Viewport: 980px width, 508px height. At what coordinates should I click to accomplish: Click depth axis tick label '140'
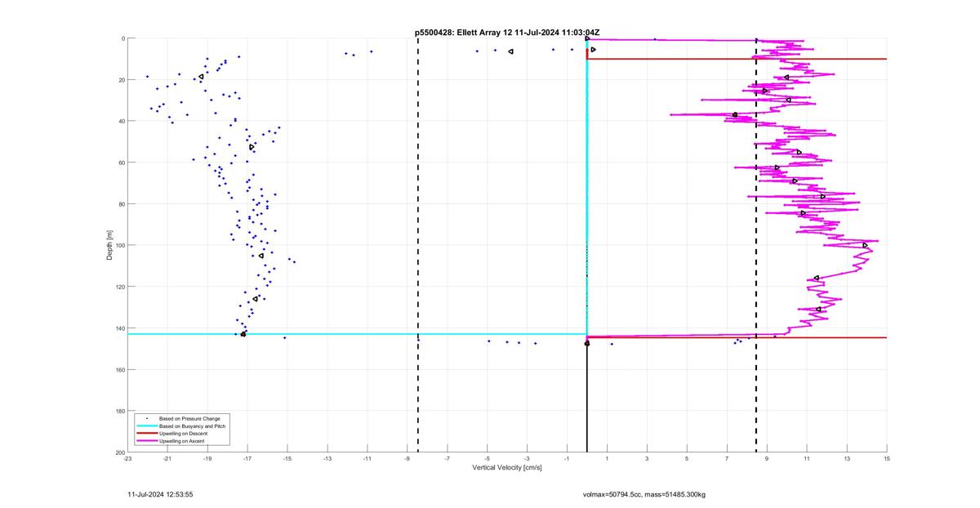tap(119, 328)
